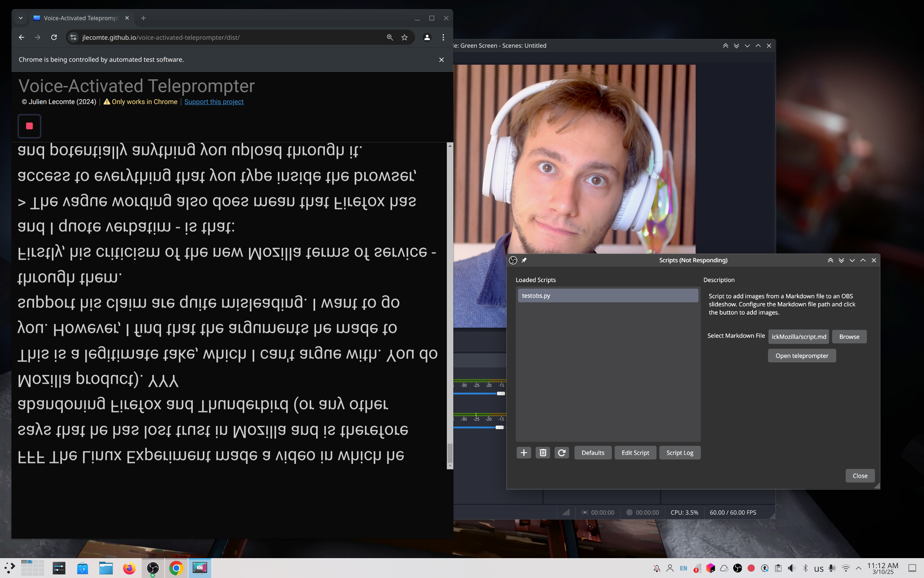Click the OBS tray icon

coord(737,568)
